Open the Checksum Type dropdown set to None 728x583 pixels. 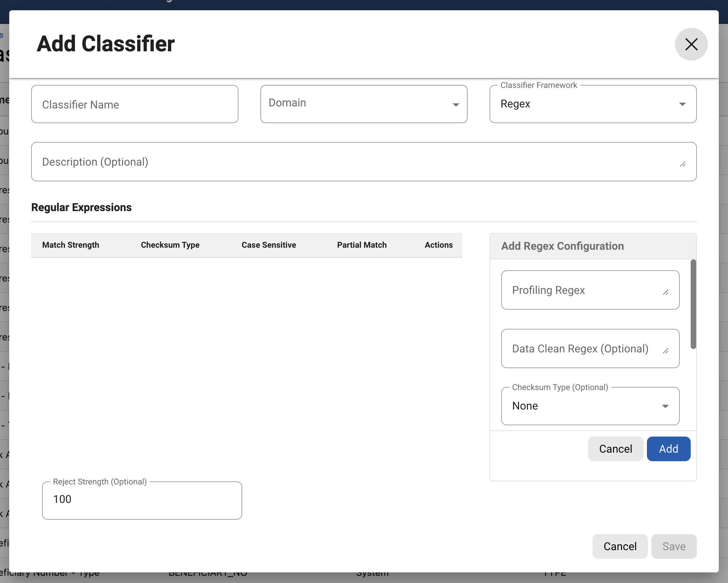click(665, 406)
